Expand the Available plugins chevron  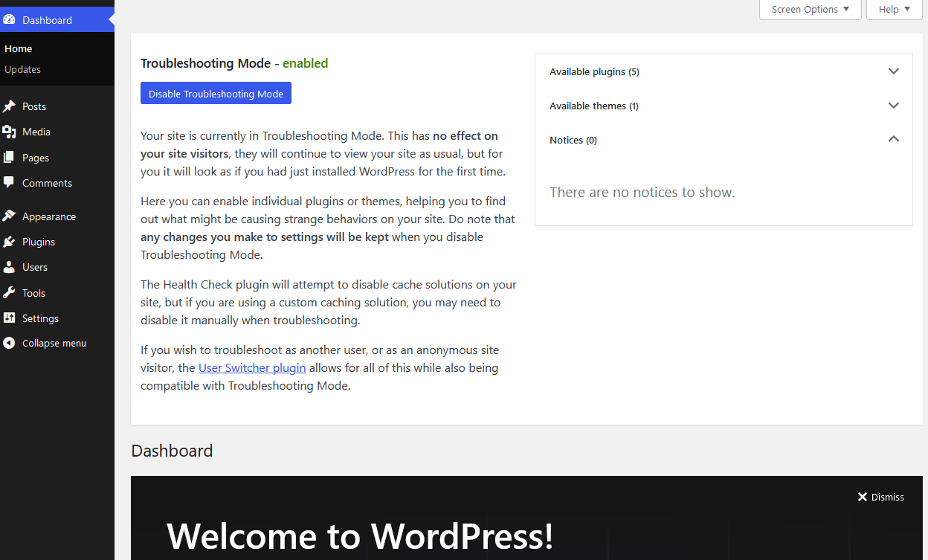(x=894, y=71)
